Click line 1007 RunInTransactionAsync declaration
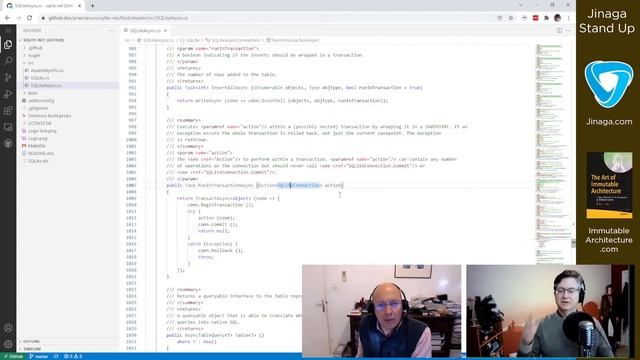 pos(255,185)
